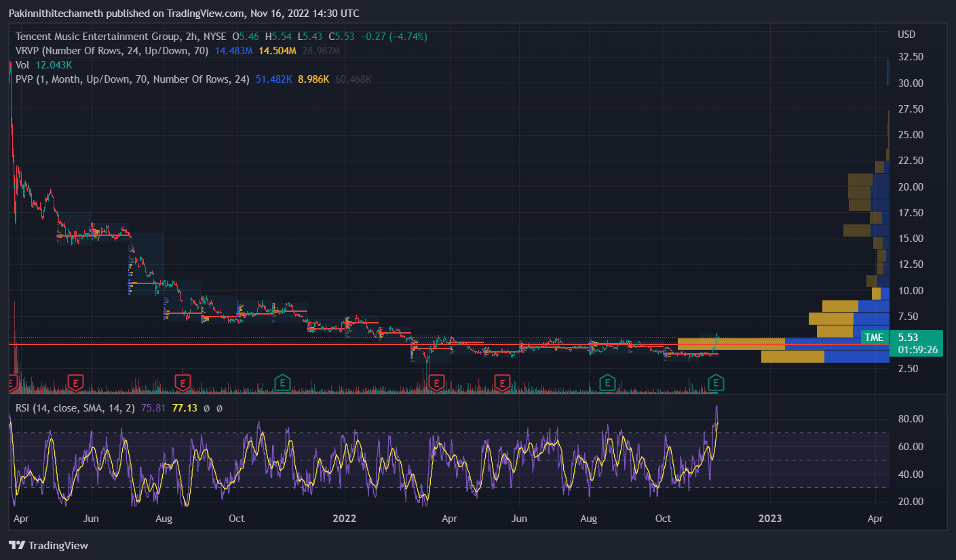Viewport: 956px width, 560px height.
Task: Click the red earnings marker near May 2022
Action: (501, 383)
